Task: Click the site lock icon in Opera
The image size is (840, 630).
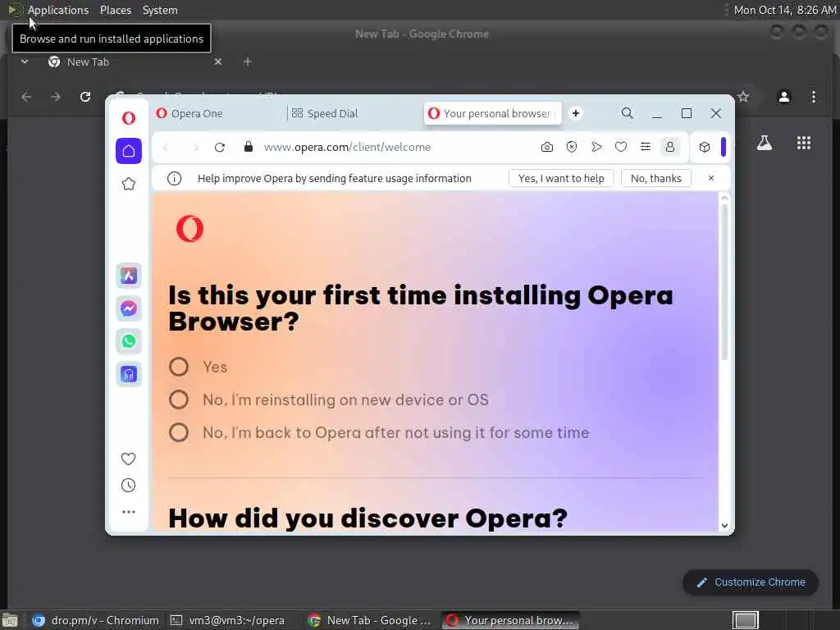Action: point(248,147)
